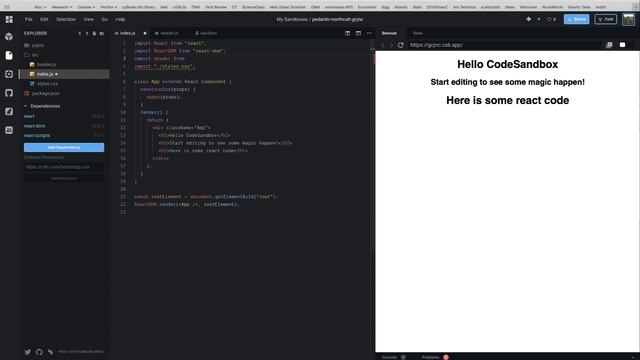Click the green diamond icon in top bar
Screen dimensions: 640x360
pos(529,19)
